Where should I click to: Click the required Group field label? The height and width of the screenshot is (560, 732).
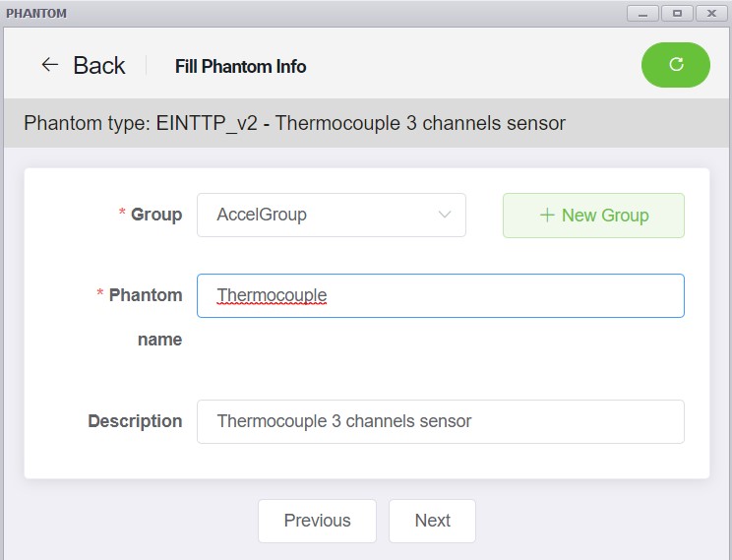pos(151,215)
